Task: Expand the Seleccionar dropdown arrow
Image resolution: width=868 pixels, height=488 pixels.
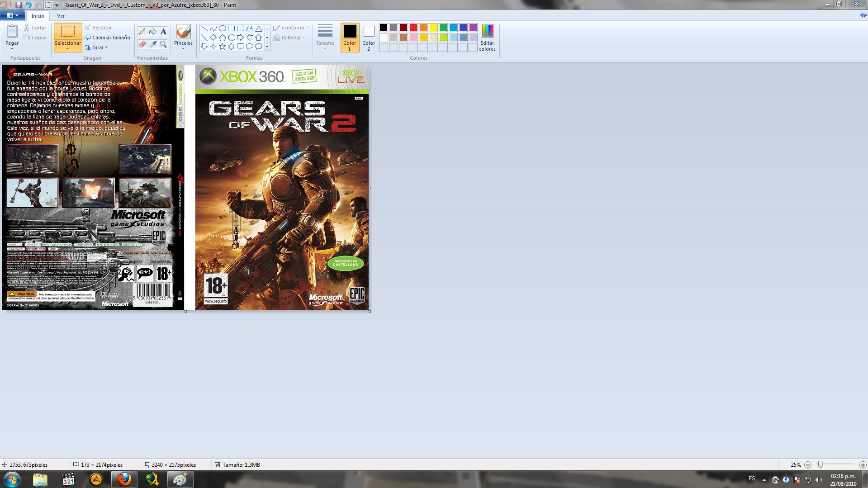Action: 68,48
